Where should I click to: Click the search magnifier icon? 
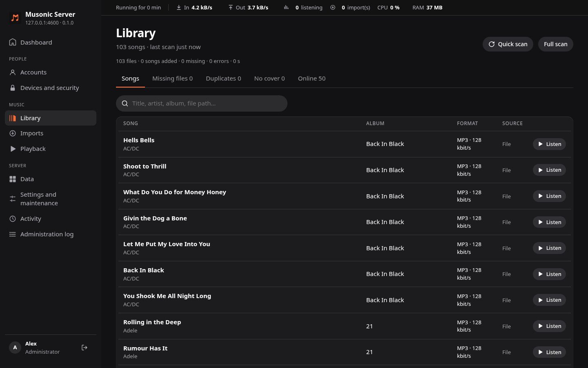pyautogui.click(x=125, y=103)
